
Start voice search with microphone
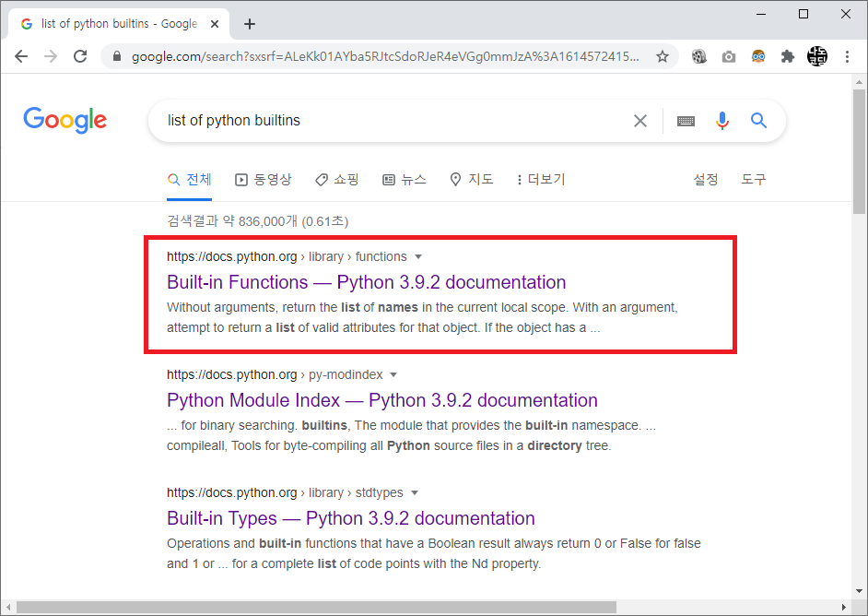[721, 120]
